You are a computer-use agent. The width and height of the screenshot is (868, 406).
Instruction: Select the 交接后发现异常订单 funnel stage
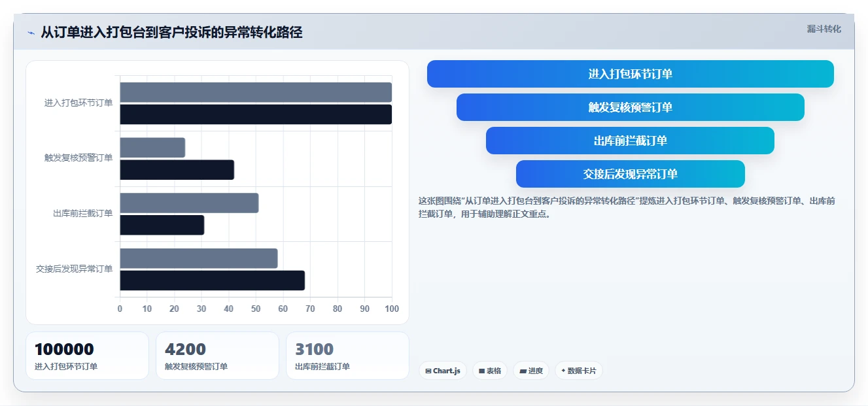(x=630, y=174)
